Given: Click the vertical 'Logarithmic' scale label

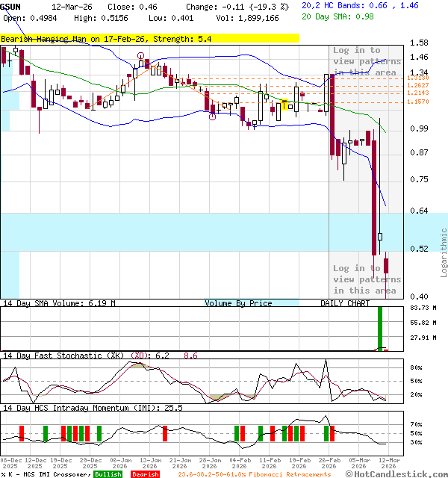Looking at the screenshot, I should point(444,252).
